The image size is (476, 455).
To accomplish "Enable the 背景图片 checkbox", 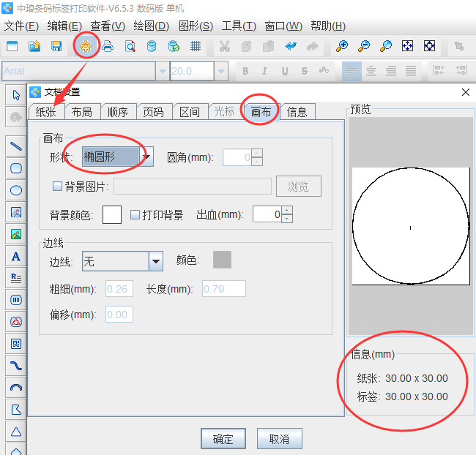I will click(x=58, y=187).
